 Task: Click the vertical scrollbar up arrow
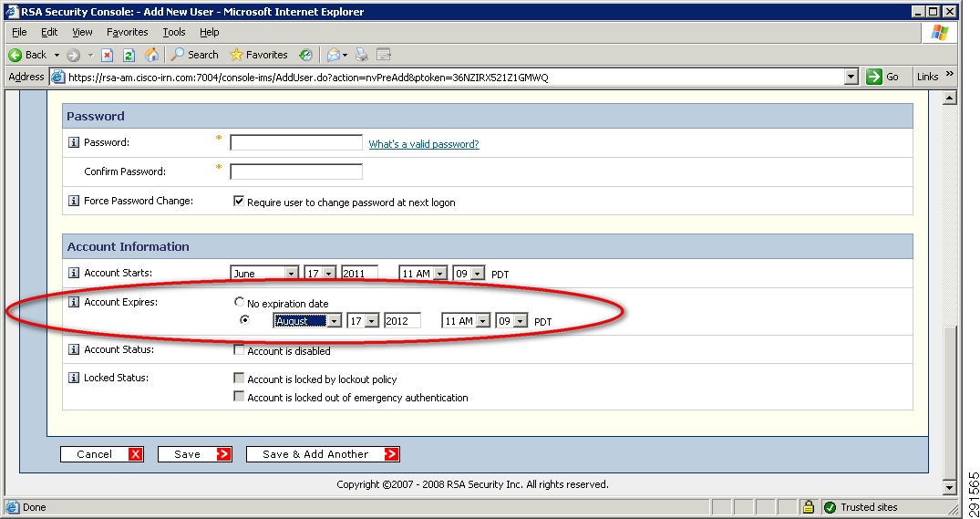tap(949, 98)
